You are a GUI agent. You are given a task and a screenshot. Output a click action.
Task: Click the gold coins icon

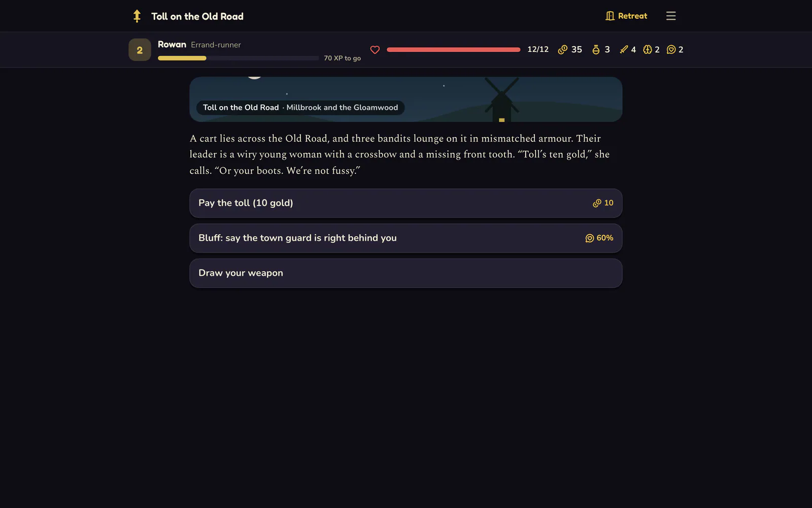click(x=562, y=50)
